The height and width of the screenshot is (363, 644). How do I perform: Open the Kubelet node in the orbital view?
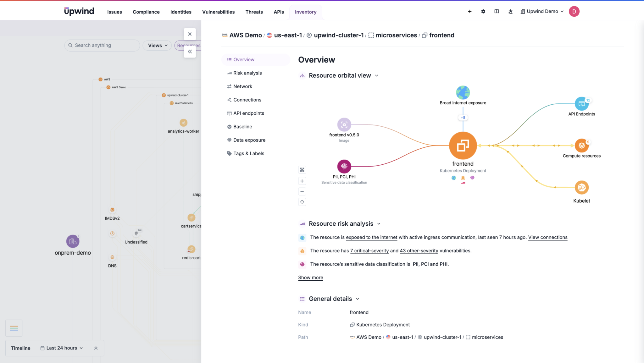click(x=581, y=188)
